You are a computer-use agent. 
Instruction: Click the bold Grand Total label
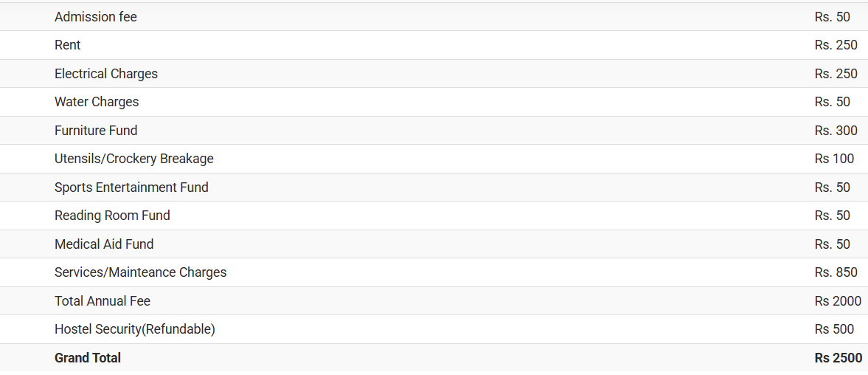88,358
